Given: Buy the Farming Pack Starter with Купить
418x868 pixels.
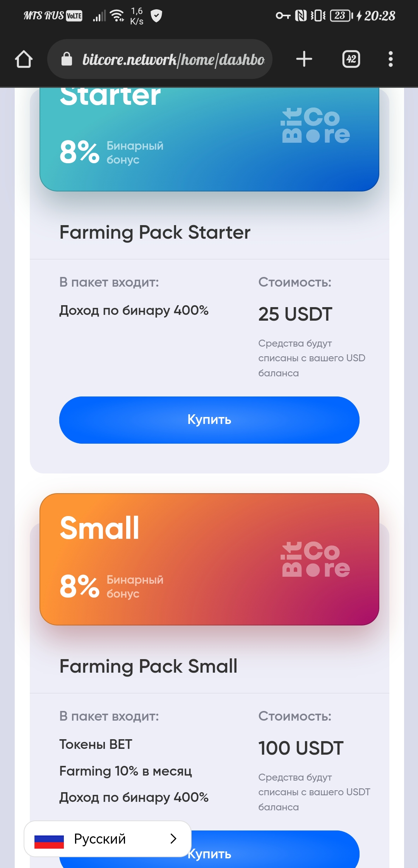Looking at the screenshot, I should pos(209,420).
